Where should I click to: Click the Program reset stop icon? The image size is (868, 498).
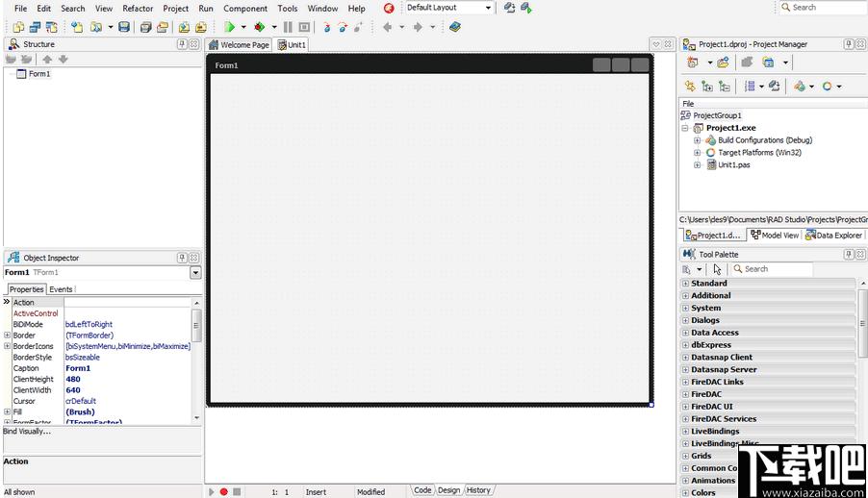(304, 27)
